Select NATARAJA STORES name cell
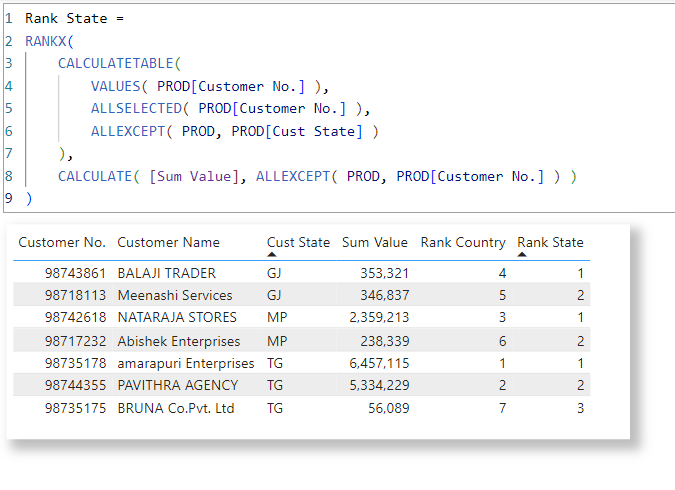 coord(177,317)
